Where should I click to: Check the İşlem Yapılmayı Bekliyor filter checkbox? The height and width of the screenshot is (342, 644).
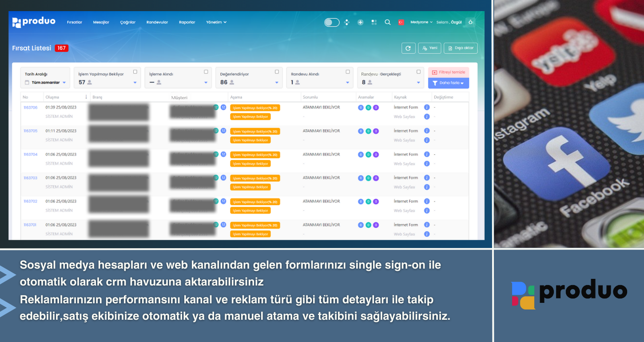click(x=135, y=72)
